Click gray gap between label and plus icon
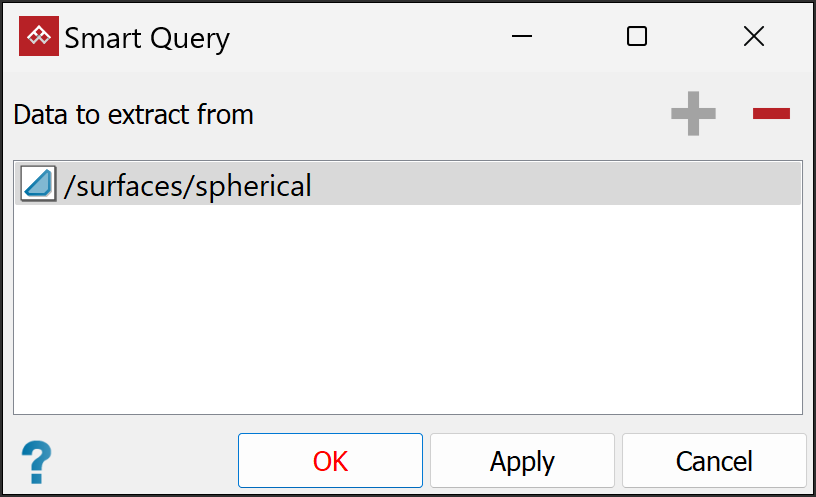 [x=460, y=115]
